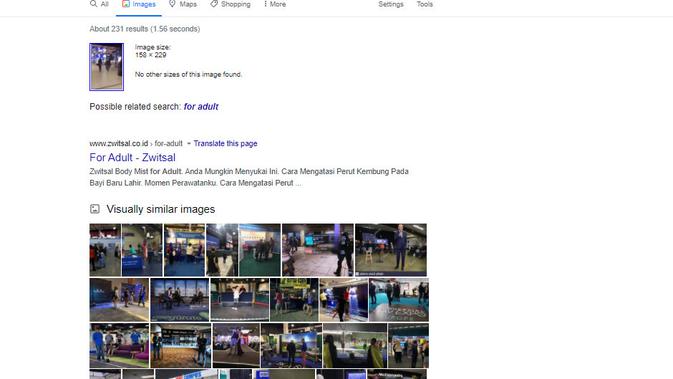
Task: Click the image icon beside Visually similar images
Action: click(x=95, y=209)
